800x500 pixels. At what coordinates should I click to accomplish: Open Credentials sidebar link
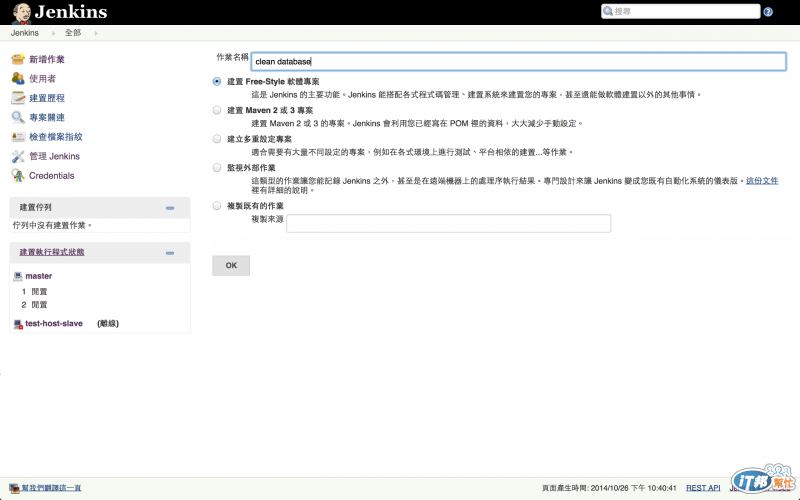pyautogui.click(x=52, y=176)
